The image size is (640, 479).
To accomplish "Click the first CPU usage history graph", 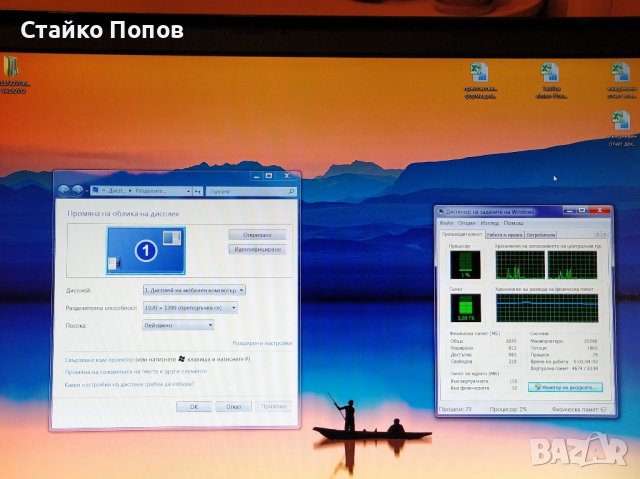I will click(x=520, y=265).
